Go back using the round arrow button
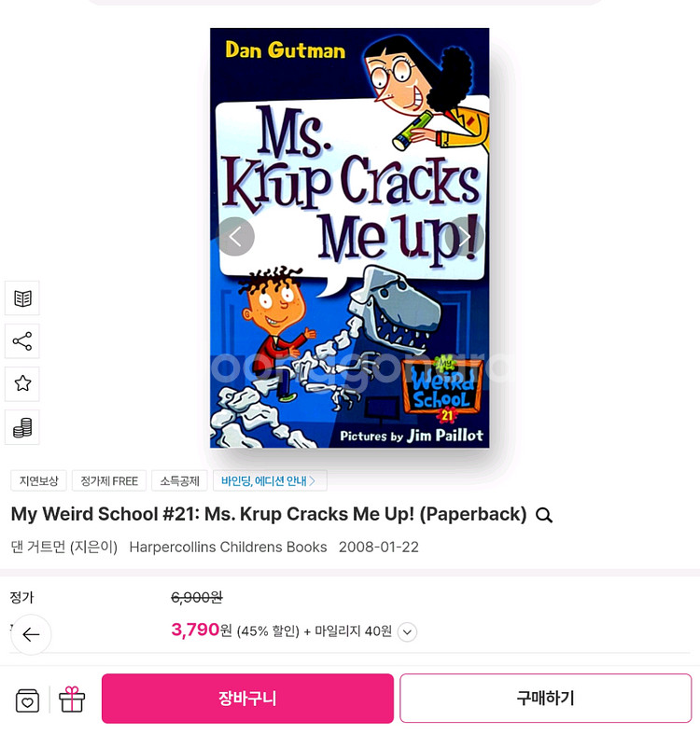Screen dimensions: 700x735 31,634
